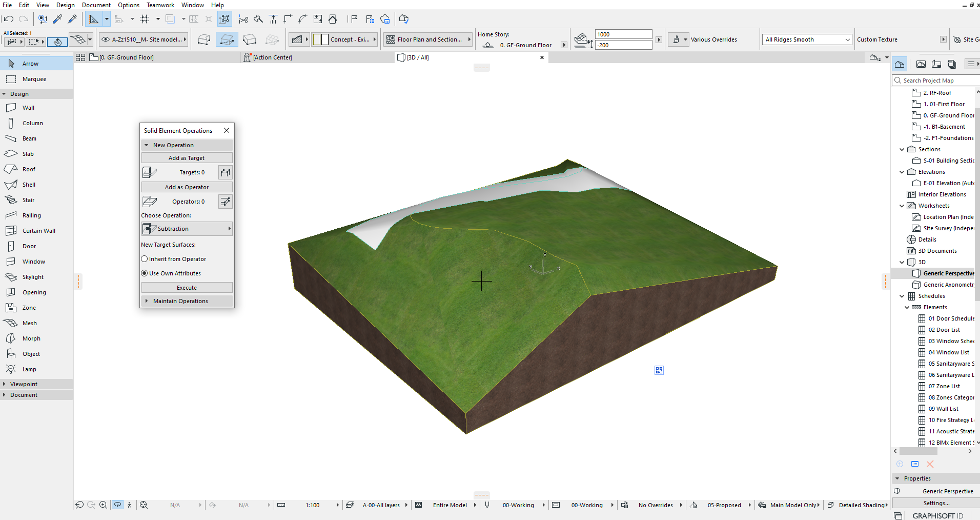Click the 1:100 scale button
This screenshot has width=980, height=520.
tap(313, 505)
